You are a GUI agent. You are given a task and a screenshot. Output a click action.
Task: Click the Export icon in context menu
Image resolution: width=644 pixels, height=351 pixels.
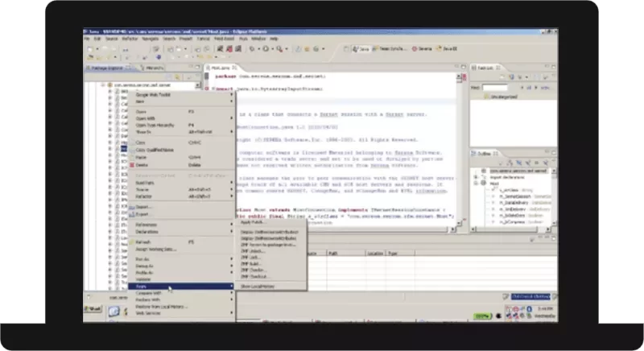tap(130, 215)
